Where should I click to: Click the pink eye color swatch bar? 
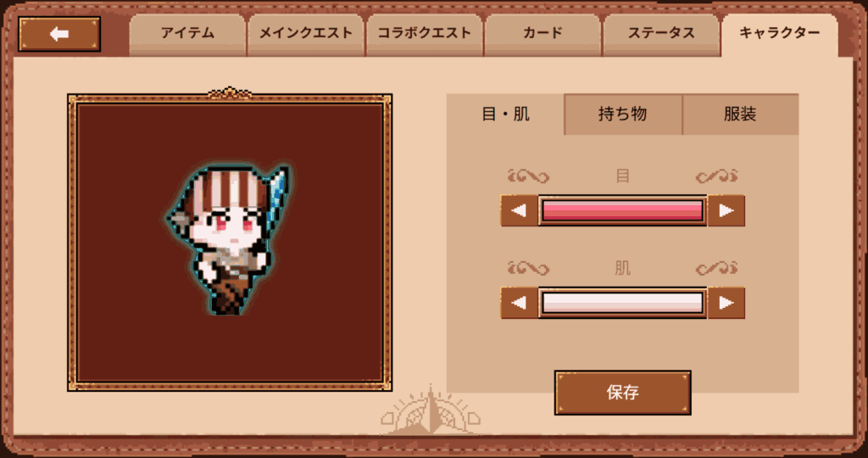pos(623,210)
